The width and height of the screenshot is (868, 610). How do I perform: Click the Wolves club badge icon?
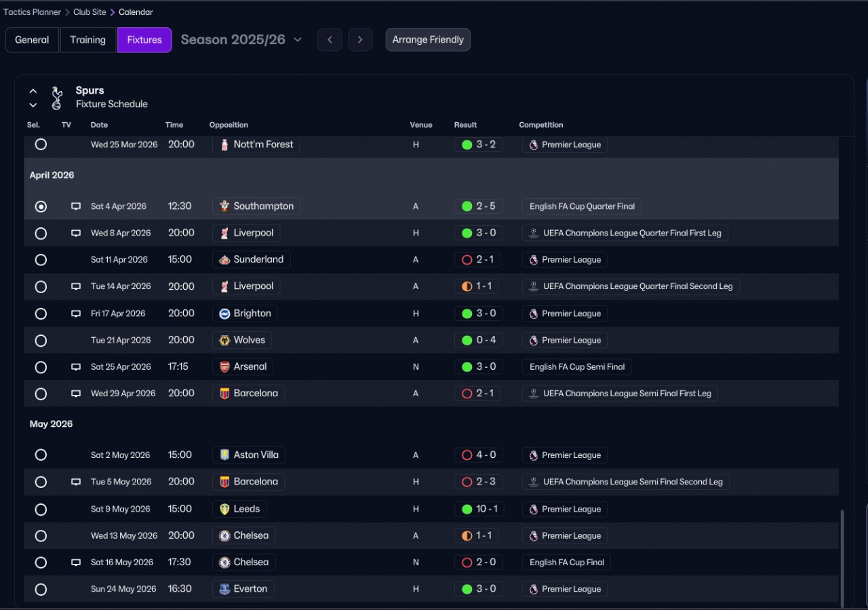[x=224, y=340]
